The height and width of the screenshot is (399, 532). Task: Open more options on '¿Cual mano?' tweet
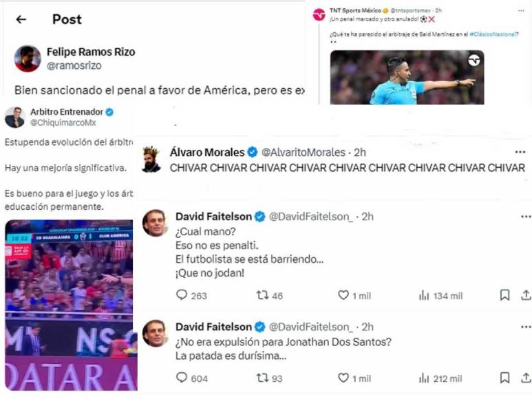click(526, 216)
